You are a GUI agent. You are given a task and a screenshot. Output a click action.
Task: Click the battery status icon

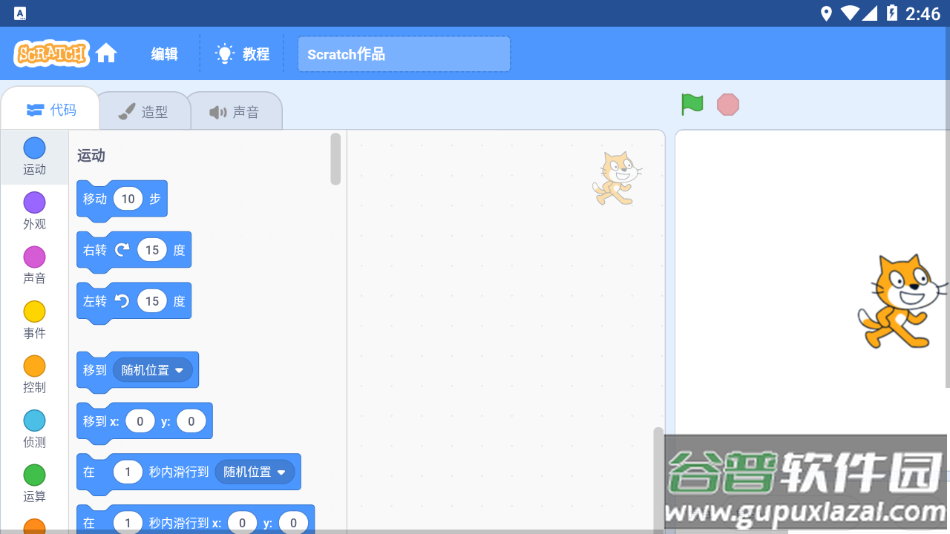(892, 13)
